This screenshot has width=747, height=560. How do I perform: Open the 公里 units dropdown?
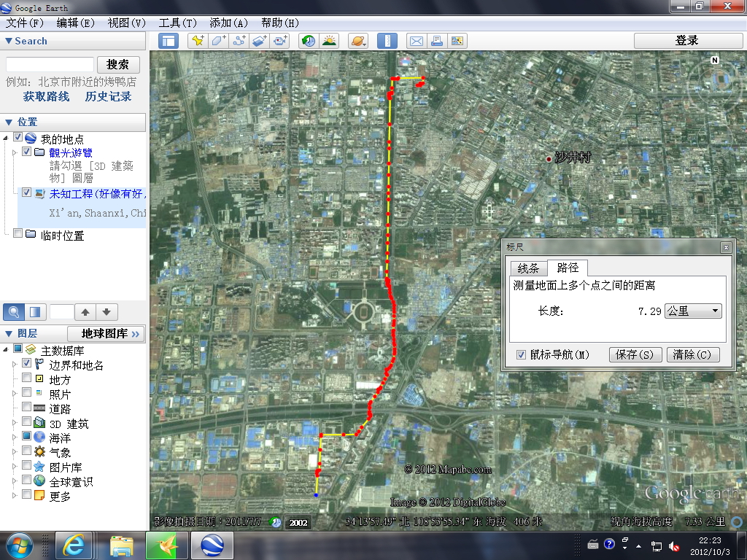693,311
